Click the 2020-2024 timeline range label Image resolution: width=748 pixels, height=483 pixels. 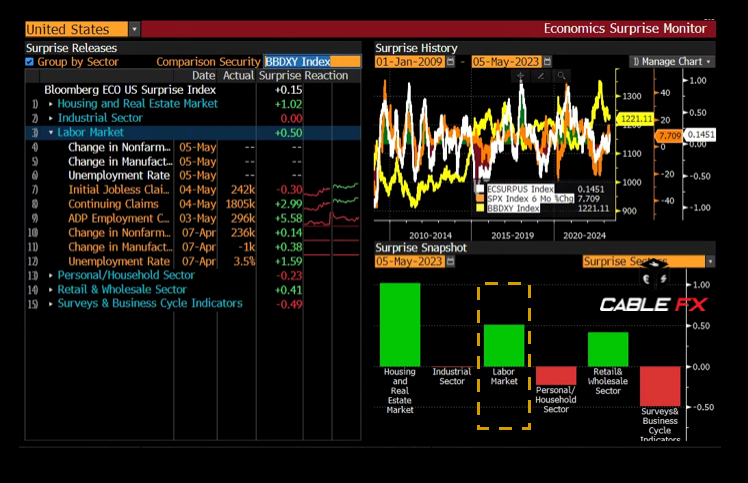[x=584, y=235]
